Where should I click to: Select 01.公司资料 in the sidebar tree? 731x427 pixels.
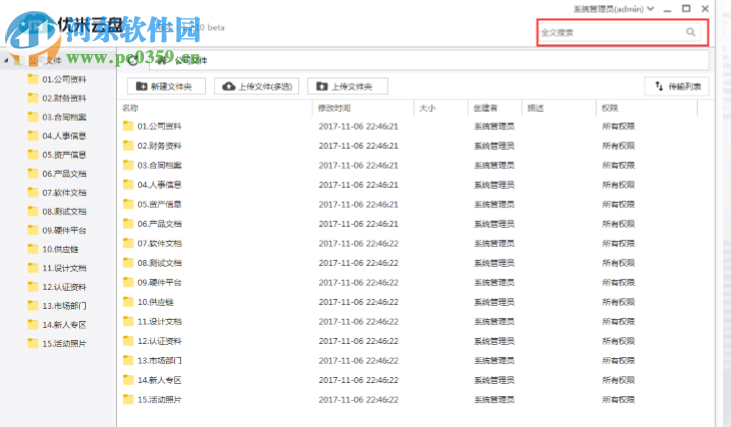[x=64, y=79]
